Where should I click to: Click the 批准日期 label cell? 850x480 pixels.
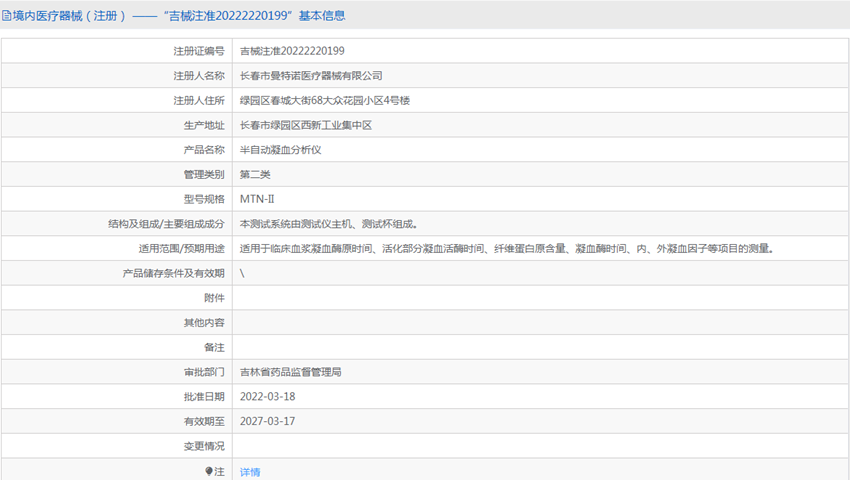(117, 396)
